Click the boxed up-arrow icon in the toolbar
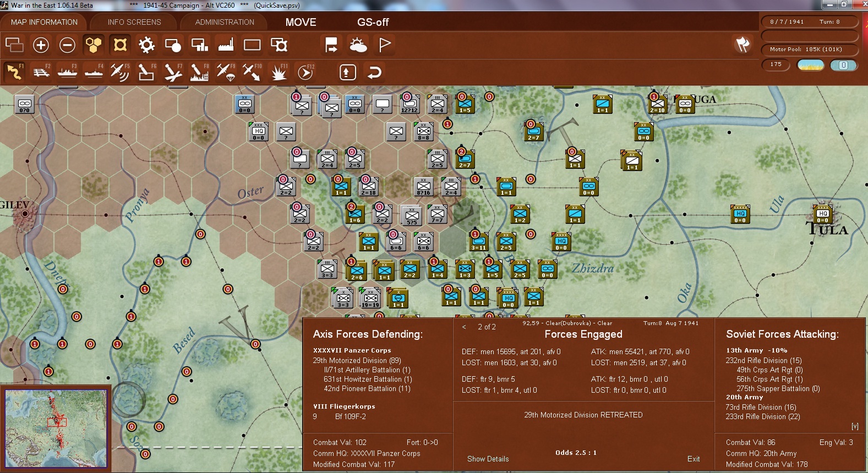The image size is (868, 473). click(x=348, y=72)
